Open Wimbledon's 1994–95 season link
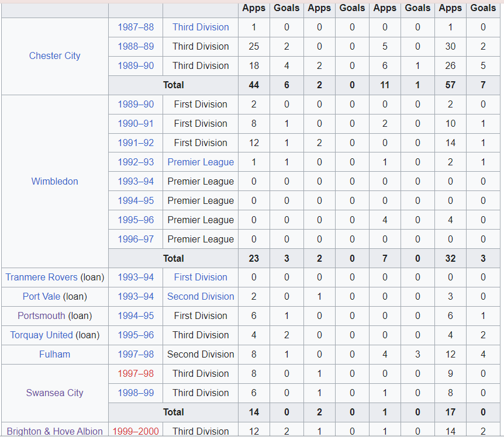This screenshot has height=437, width=504. 136,200
